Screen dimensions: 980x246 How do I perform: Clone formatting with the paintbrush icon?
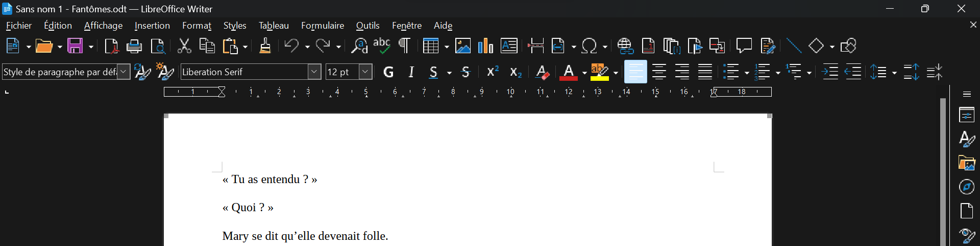click(x=265, y=46)
